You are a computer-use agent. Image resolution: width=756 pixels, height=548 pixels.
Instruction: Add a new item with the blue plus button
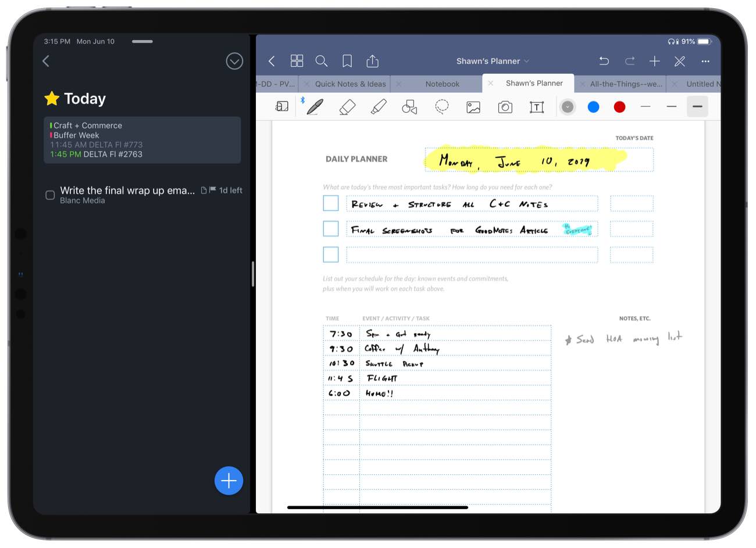click(x=228, y=481)
